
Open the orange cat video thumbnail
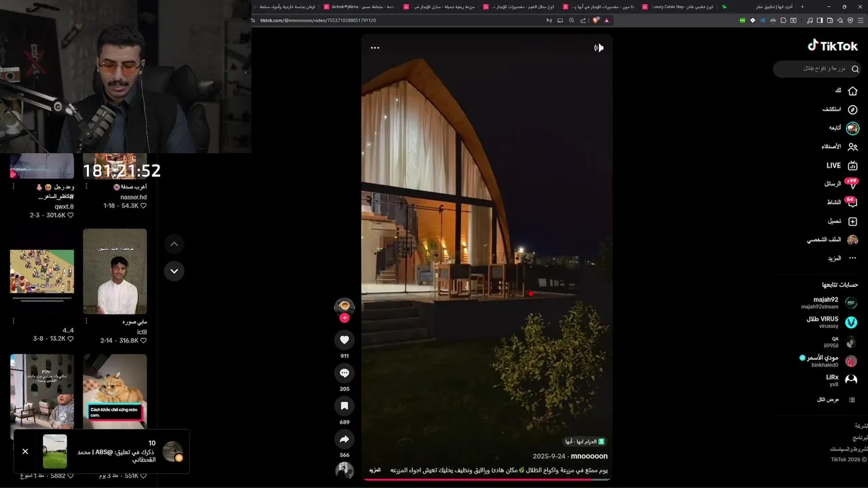point(115,390)
